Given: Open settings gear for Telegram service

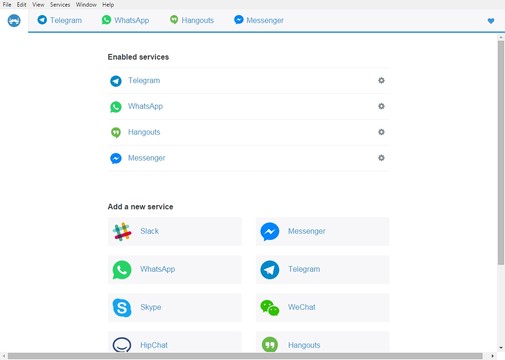Looking at the screenshot, I should [x=381, y=80].
